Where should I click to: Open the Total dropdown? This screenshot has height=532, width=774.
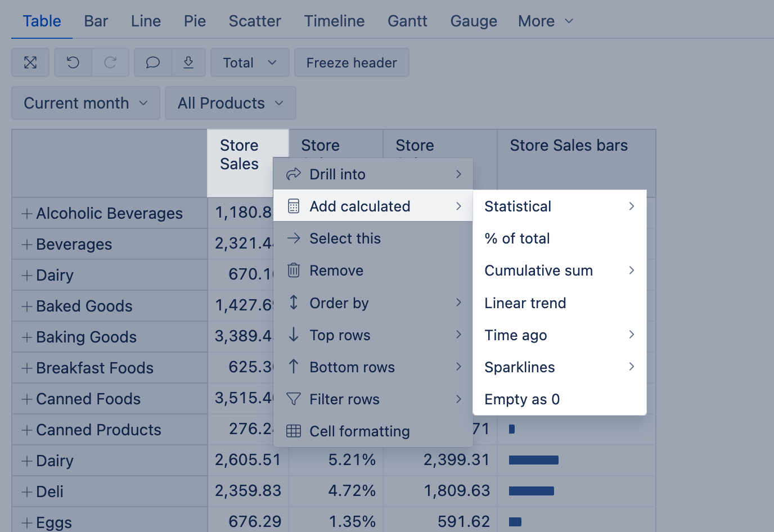249,62
